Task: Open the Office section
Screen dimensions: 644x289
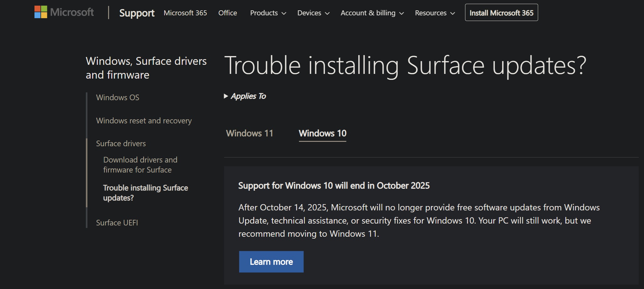Action: pos(227,13)
